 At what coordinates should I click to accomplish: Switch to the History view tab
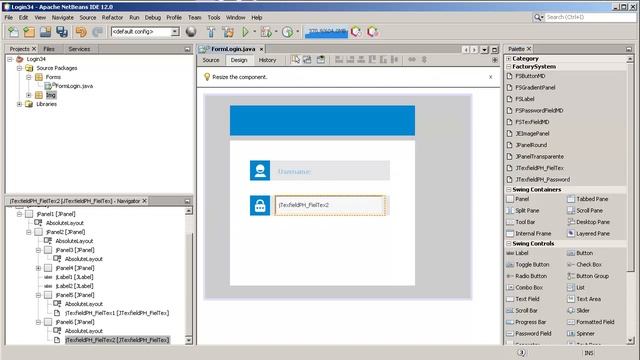coord(267,60)
